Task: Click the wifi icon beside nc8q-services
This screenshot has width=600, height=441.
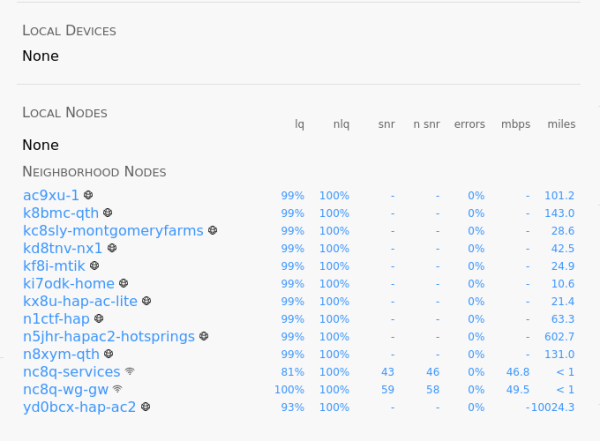Action: 130,371
